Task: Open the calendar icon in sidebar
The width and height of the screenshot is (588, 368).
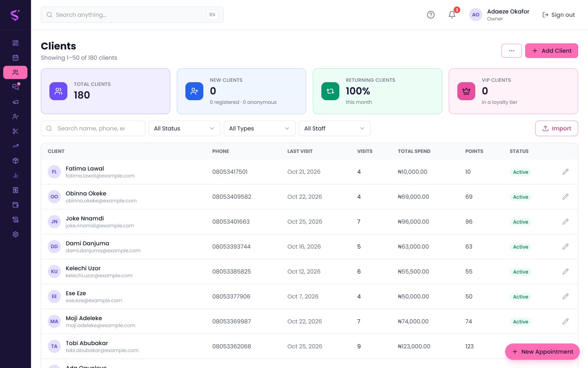Action: [16, 58]
